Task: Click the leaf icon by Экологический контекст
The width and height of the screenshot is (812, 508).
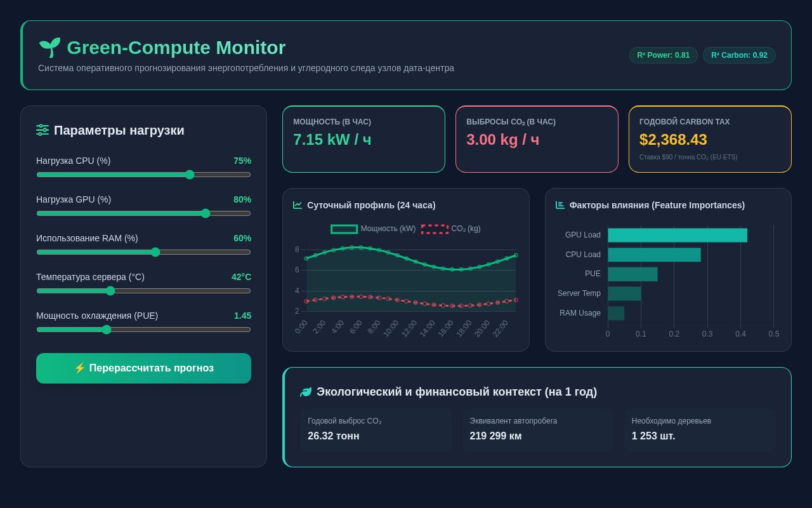Action: (306, 392)
